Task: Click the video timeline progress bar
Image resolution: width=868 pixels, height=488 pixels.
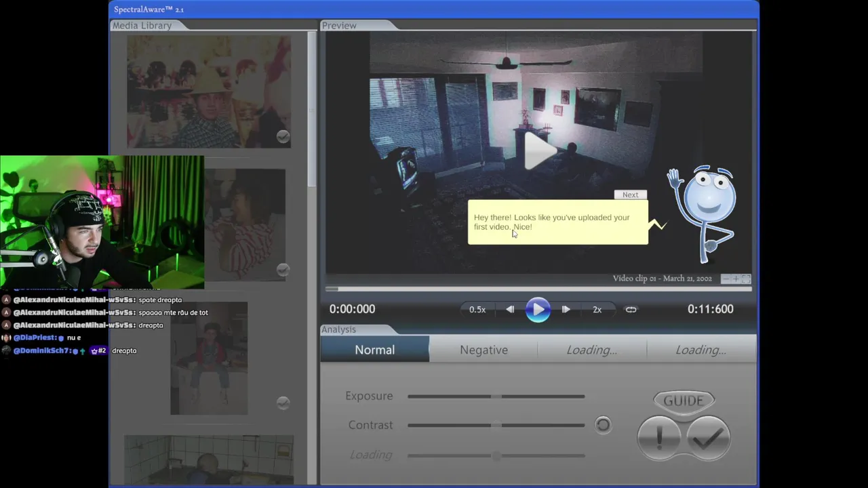Action: pyautogui.click(x=538, y=289)
